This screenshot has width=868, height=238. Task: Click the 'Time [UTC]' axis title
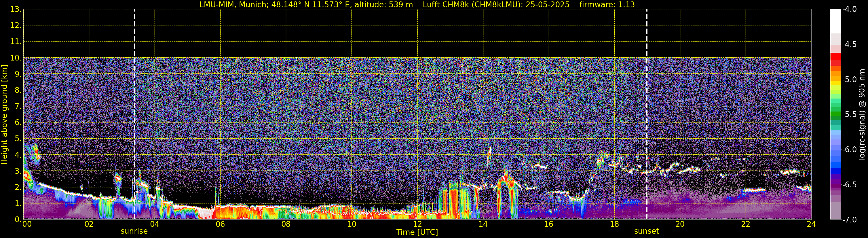[x=417, y=232]
